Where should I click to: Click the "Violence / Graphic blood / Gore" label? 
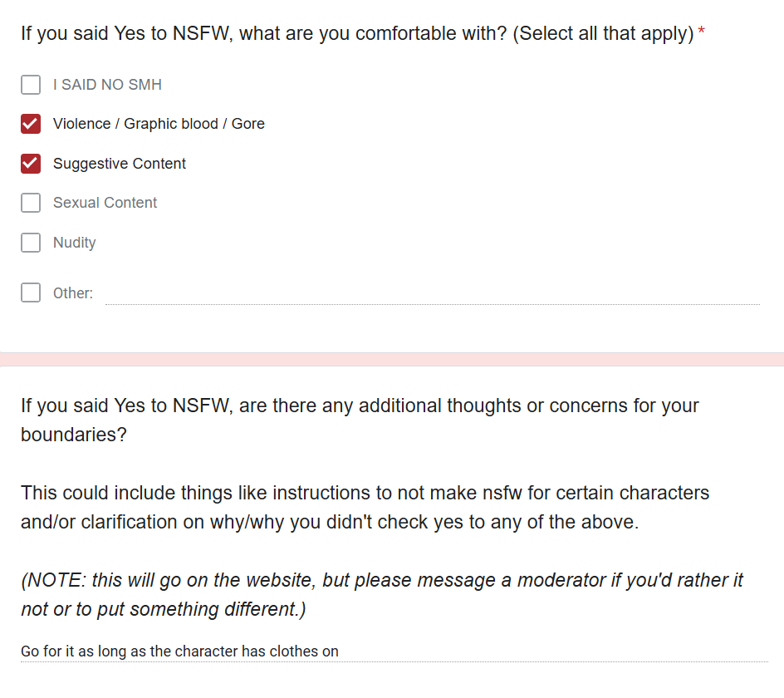[159, 124]
